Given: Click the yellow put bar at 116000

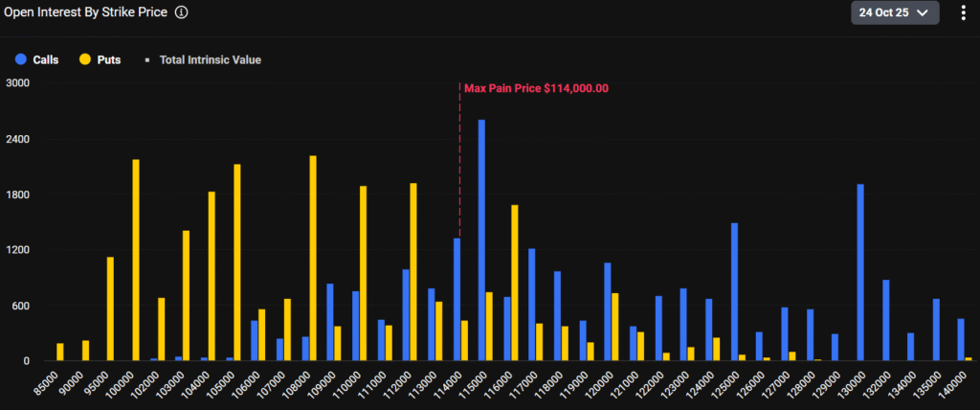Looking at the screenshot, I should pyautogui.click(x=515, y=283).
